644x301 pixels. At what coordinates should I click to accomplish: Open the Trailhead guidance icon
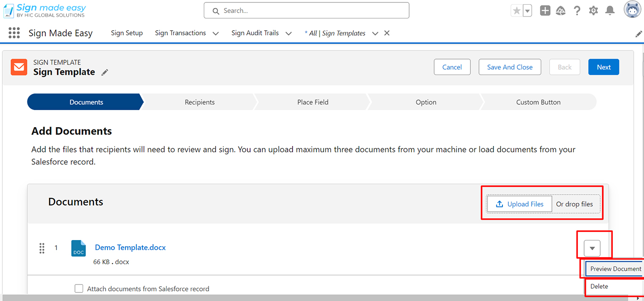click(561, 10)
